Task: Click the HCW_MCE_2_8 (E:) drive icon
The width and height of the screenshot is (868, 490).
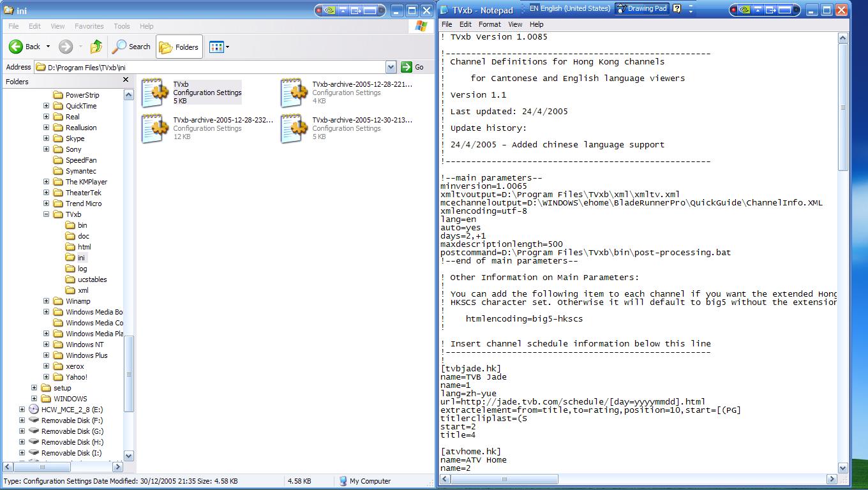Action: coord(34,410)
